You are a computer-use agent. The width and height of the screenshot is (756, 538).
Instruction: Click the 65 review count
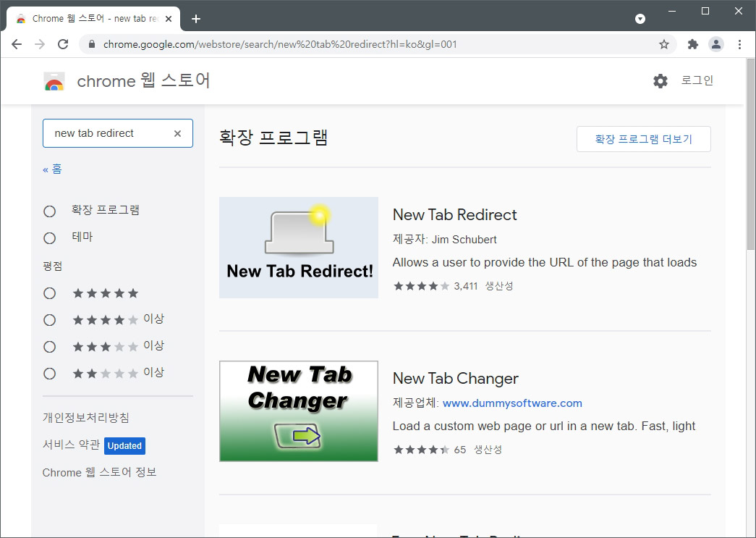click(460, 450)
